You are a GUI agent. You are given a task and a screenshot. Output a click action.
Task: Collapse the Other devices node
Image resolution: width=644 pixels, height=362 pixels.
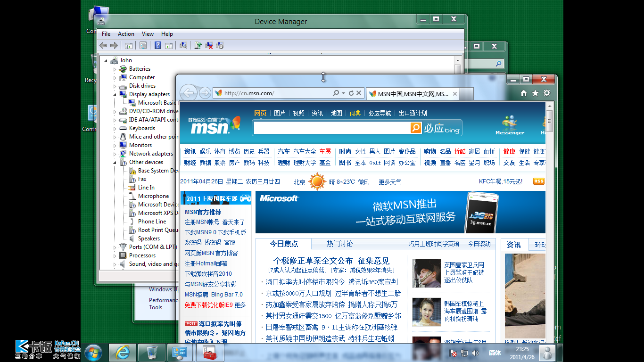click(x=115, y=162)
